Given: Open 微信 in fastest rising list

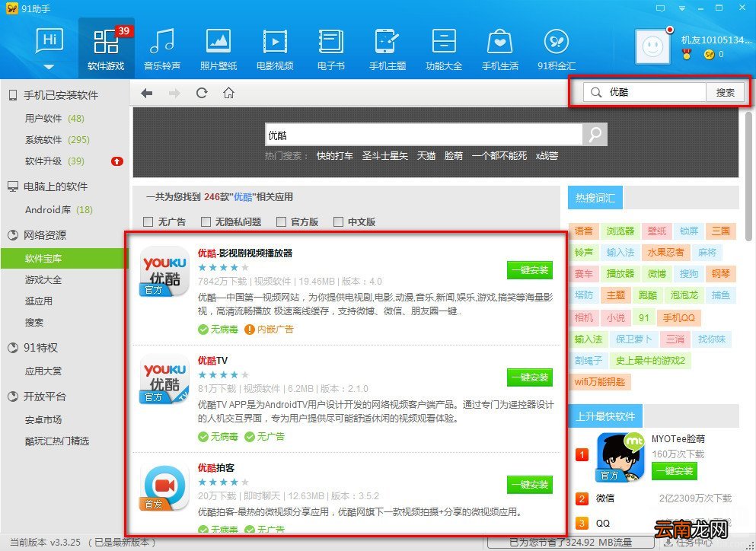Looking at the screenshot, I should 605,498.
